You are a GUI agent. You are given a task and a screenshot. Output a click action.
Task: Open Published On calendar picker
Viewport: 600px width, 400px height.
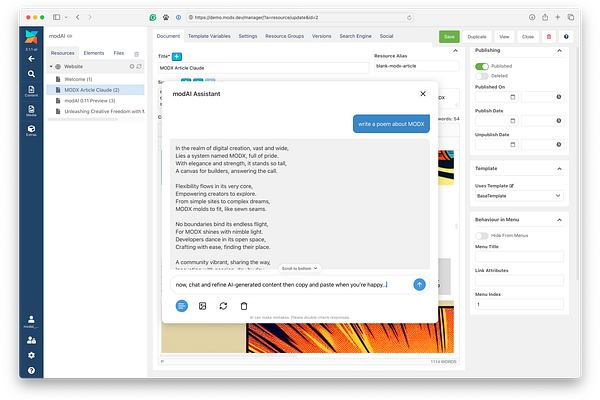coord(513,97)
